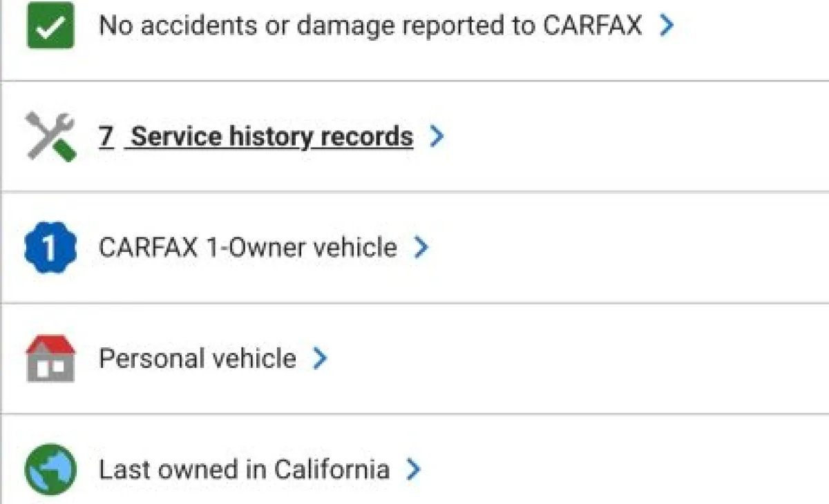Open the chevron next to CARFAX 1-Owner vehicle
The width and height of the screenshot is (829, 504).
[x=421, y=248]
